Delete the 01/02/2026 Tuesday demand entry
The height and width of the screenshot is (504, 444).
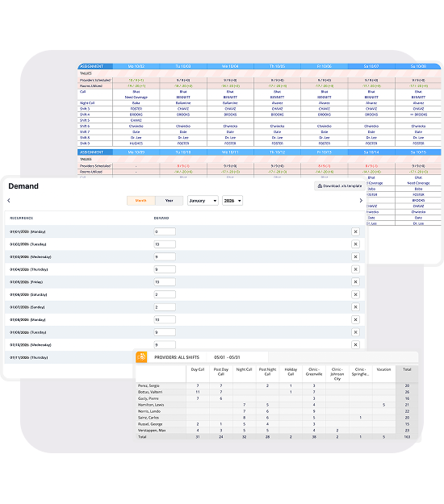355,244
